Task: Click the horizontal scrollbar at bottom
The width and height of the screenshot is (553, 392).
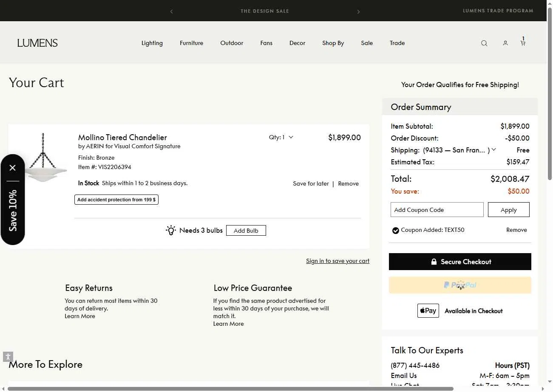Action: (230, 389)
